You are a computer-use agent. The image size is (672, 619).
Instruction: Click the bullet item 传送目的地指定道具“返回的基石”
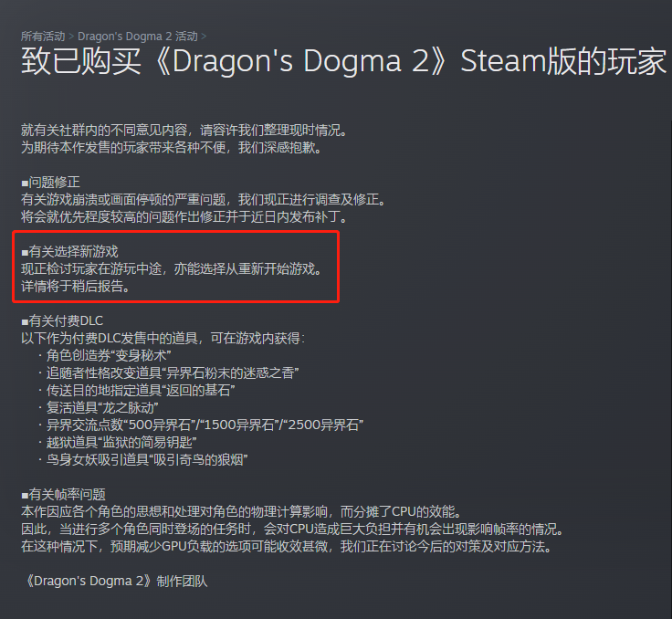click(x=137, y=391)
